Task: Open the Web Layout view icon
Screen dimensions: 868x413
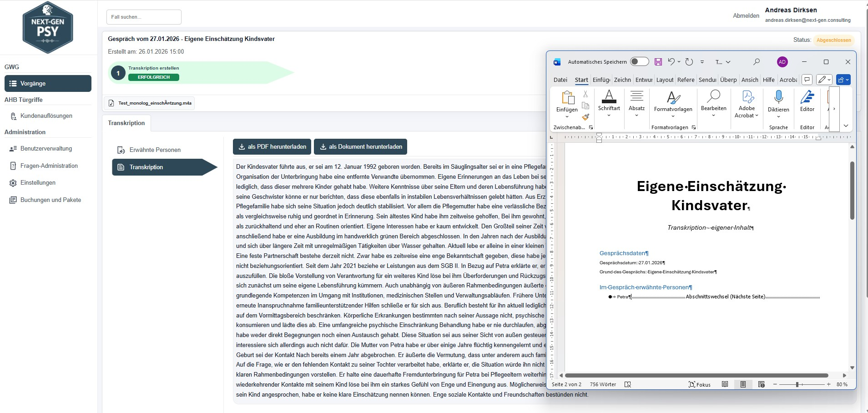Action: pos(762,384)
